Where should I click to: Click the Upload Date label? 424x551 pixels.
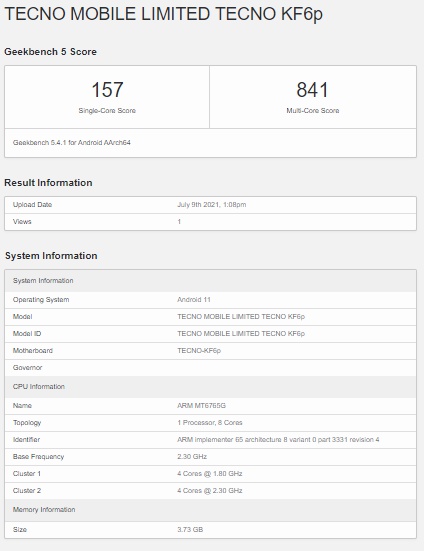tap(32, 205)
